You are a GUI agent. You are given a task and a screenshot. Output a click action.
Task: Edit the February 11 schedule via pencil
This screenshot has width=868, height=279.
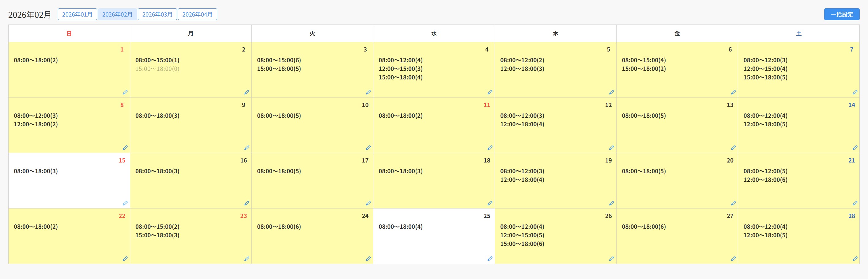coord(490,148)
